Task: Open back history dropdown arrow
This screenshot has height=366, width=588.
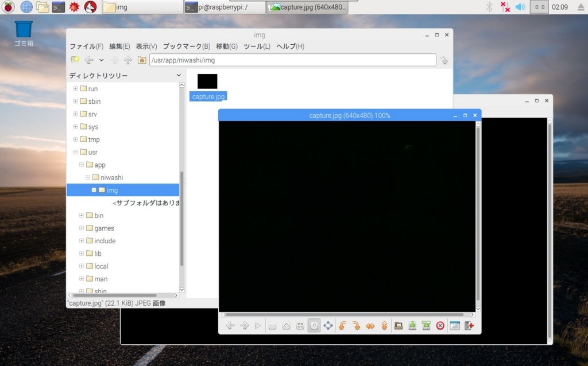Action: (101, 60)
